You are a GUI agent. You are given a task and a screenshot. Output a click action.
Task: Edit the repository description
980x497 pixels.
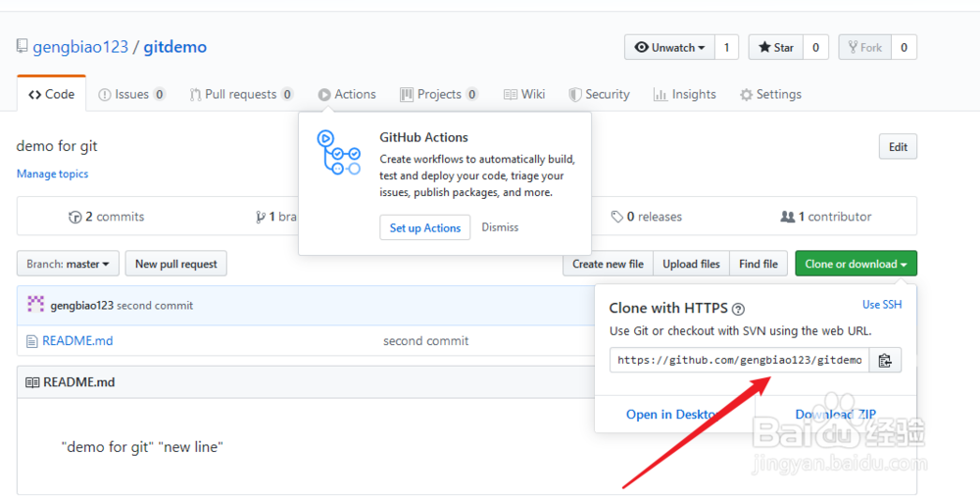898,147
